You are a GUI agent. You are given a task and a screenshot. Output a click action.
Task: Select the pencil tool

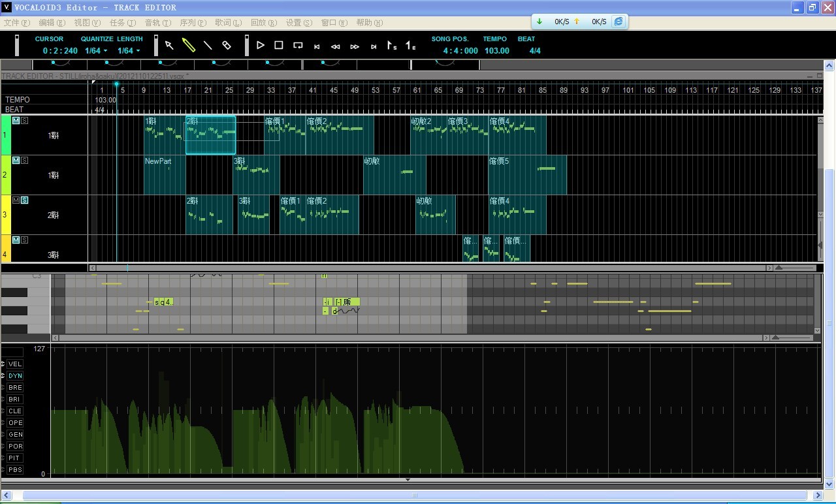coord(189,45)
